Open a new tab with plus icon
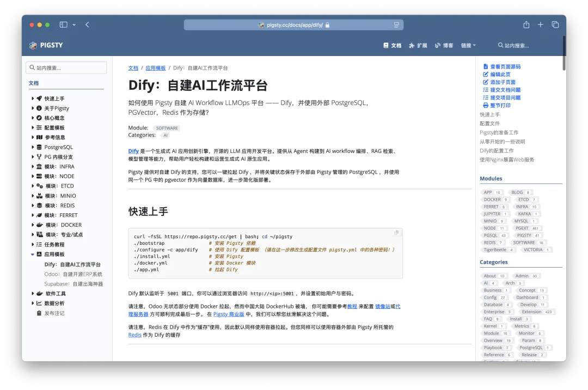 coord(541,24)
